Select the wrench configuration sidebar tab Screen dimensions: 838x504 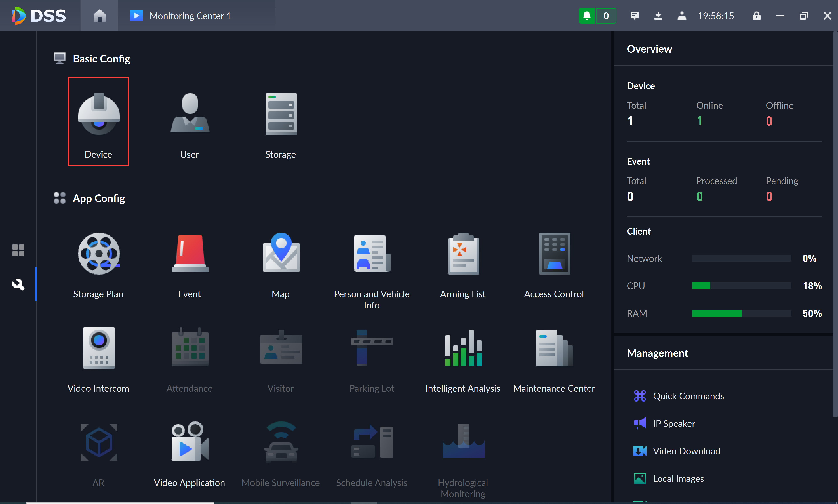pyautogui.click(x=18, y=284)
